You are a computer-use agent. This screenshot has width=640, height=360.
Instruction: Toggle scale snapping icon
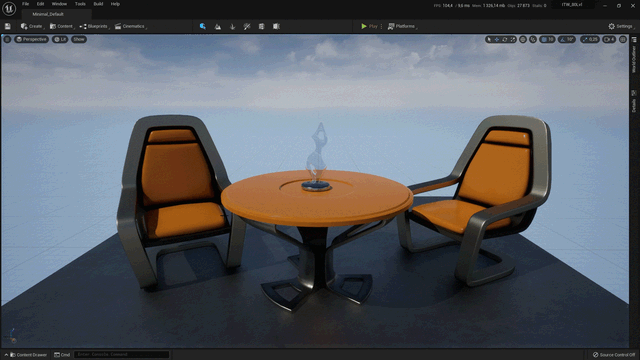(585, 39)
